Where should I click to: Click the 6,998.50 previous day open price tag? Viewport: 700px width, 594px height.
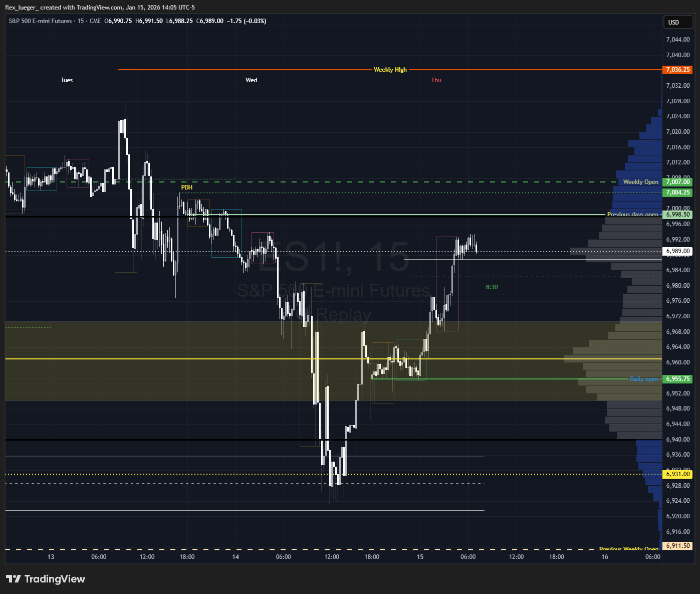677,215
